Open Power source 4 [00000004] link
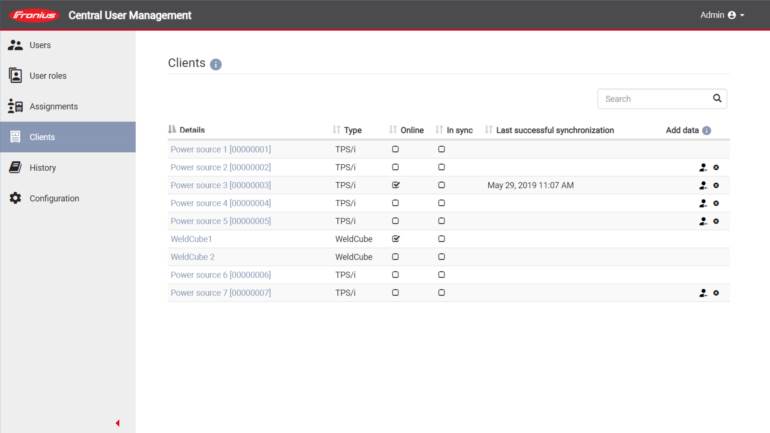This screenshot has width=770, height=433. pos(220,203)
